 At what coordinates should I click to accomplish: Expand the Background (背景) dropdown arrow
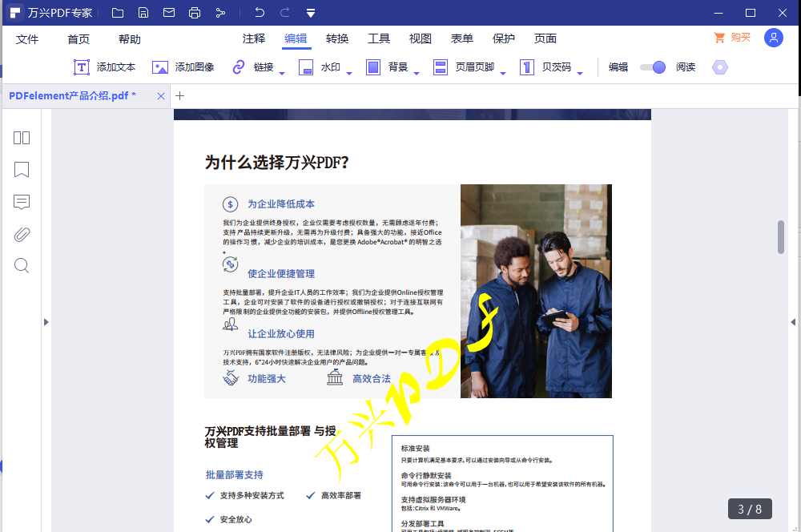(x=417, y=74)
